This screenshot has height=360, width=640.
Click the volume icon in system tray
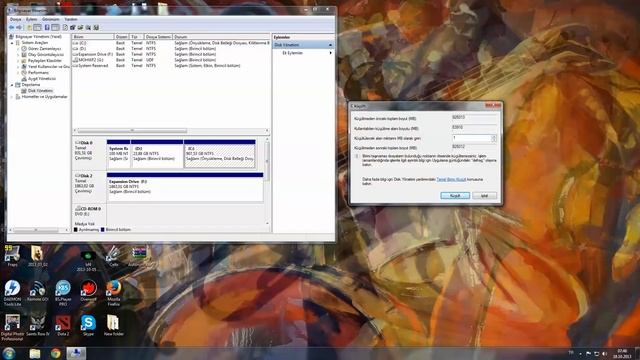(604, 353)
